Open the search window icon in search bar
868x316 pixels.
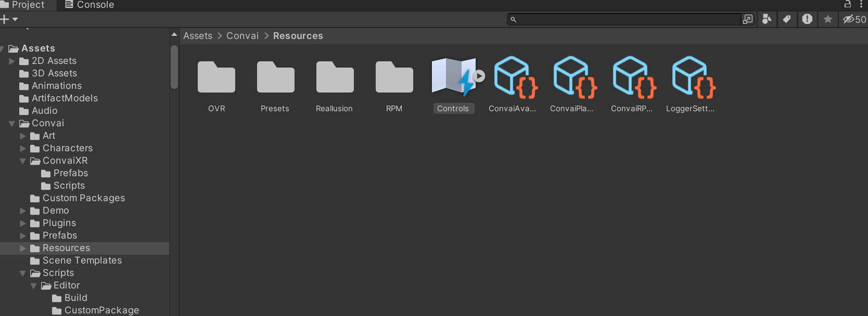(x=748, y=19)
